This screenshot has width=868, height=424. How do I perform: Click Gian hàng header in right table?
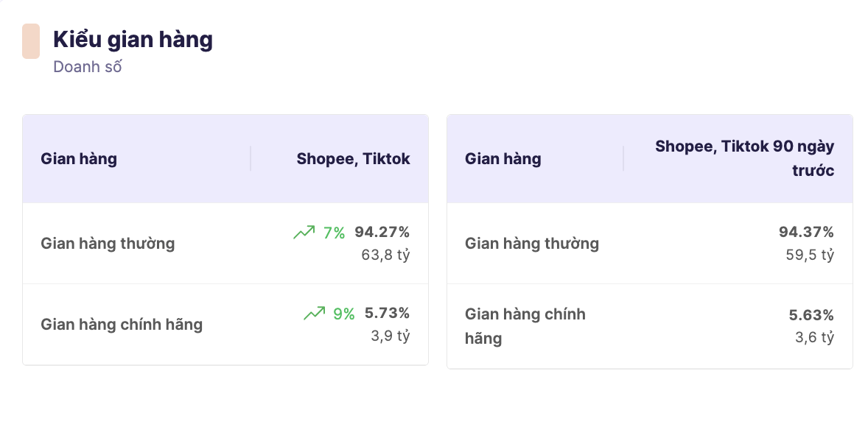coord(503,158)
